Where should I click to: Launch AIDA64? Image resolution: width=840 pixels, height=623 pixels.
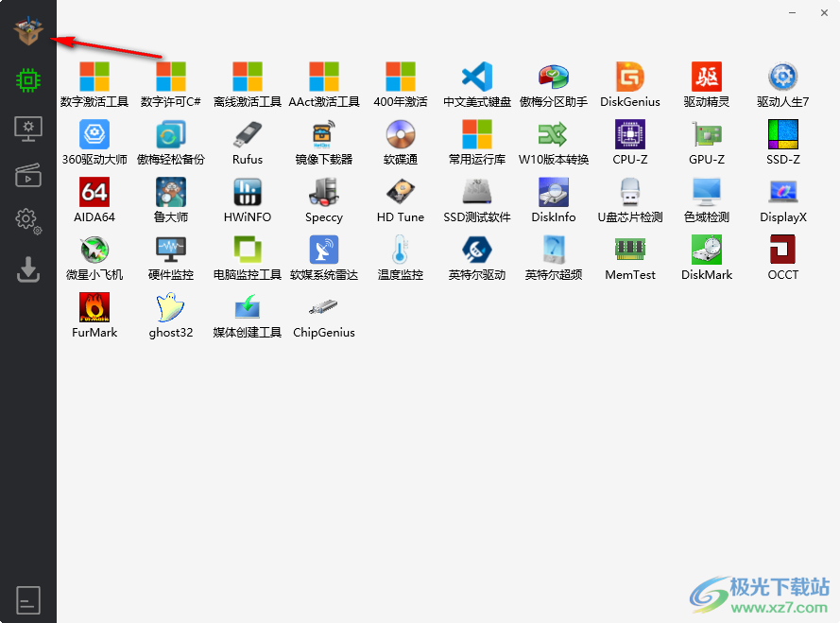[94, 200]
